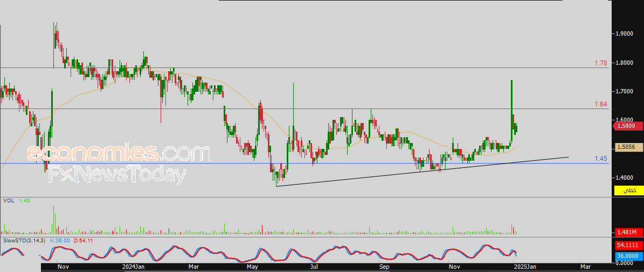Image resolution: width=644 pixels, height=272 pixels.
Task: Click the 1.6000 price axis label
Action: point(625,120)
